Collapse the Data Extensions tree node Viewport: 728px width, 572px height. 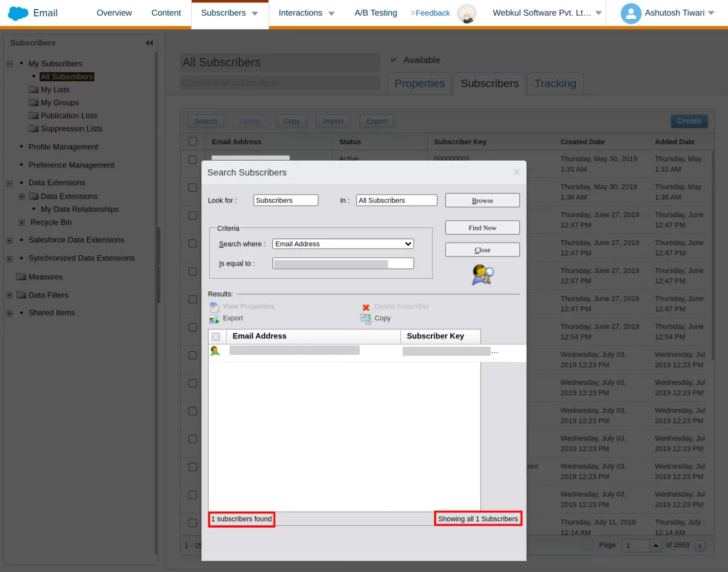tap(9, 183)
